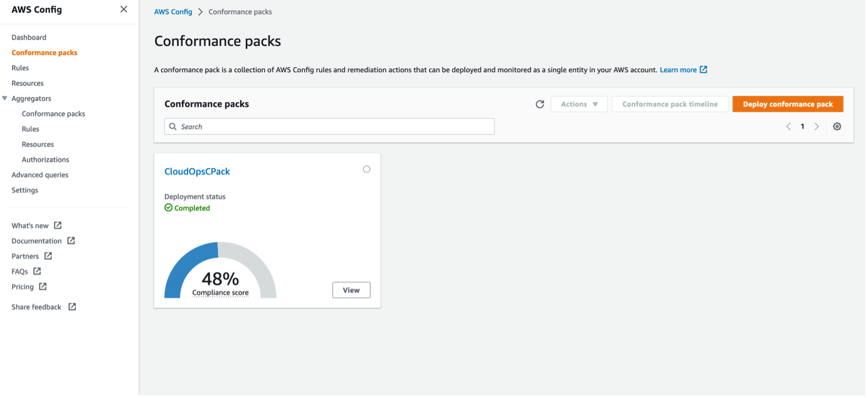Open the Learn more external link icon
The image size is (868, 398).
(x=704, y=70)
